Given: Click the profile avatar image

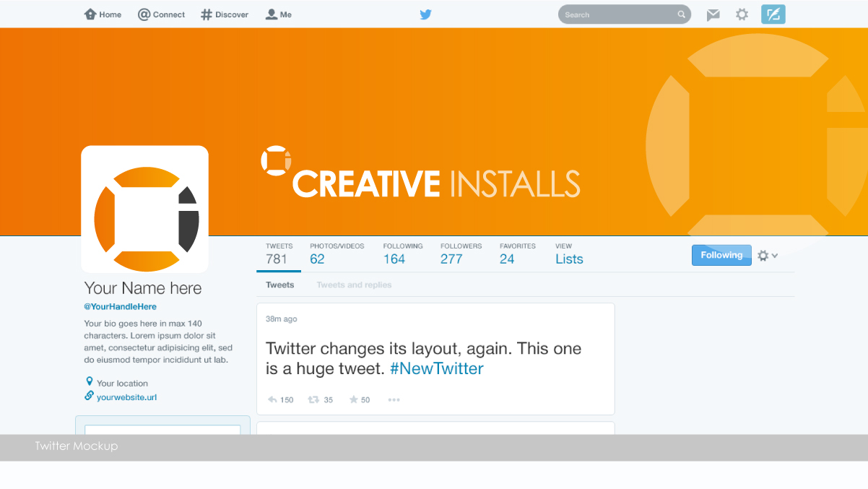Looking at the screenshot, I should 144,209.
